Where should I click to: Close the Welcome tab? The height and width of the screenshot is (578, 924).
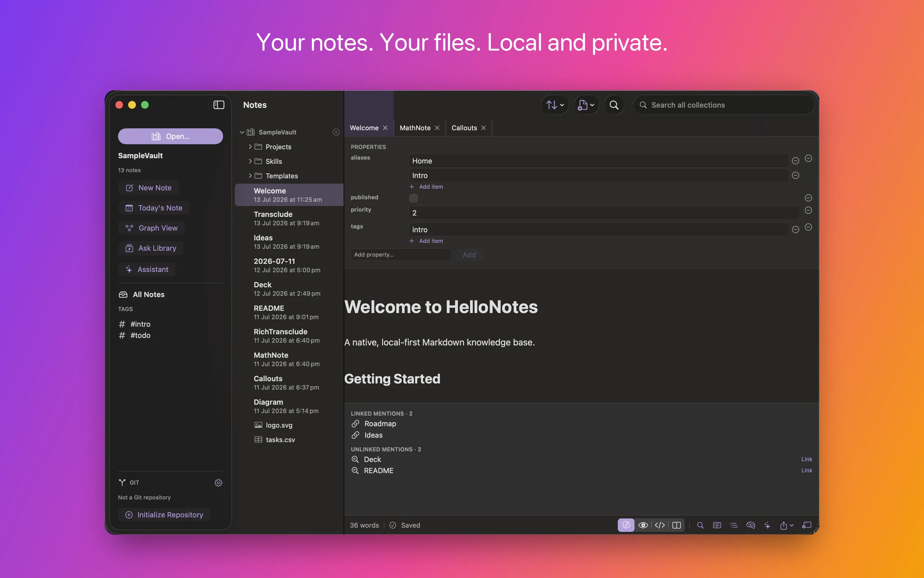[x=385, y=128]
